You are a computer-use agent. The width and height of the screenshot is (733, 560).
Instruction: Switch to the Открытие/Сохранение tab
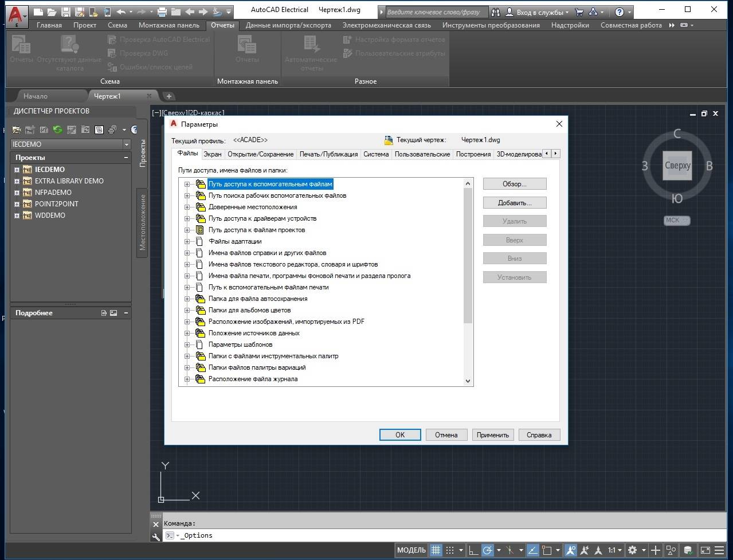pos(261,154)
